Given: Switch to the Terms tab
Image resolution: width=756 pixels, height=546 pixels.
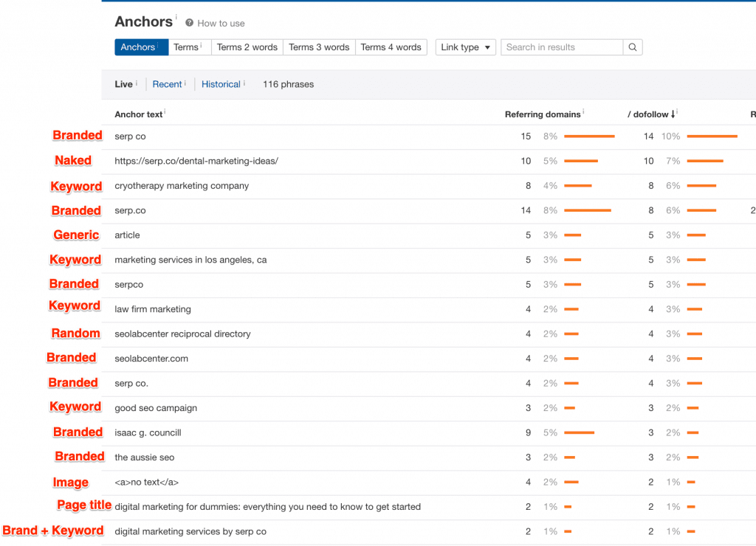Looking at the screenshot, I should [190, 47].
